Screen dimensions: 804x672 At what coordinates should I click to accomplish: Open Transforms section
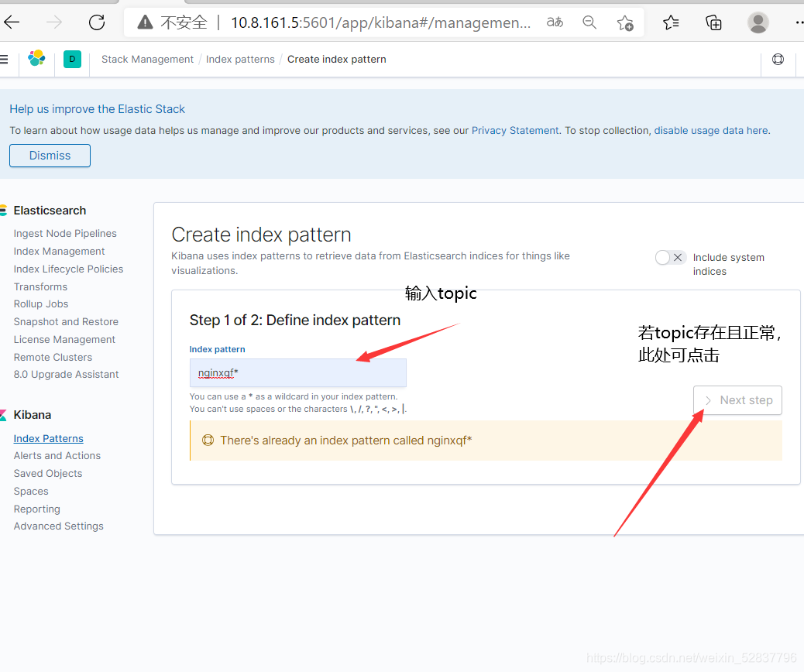pyautogui.click(x=40, y=286)
